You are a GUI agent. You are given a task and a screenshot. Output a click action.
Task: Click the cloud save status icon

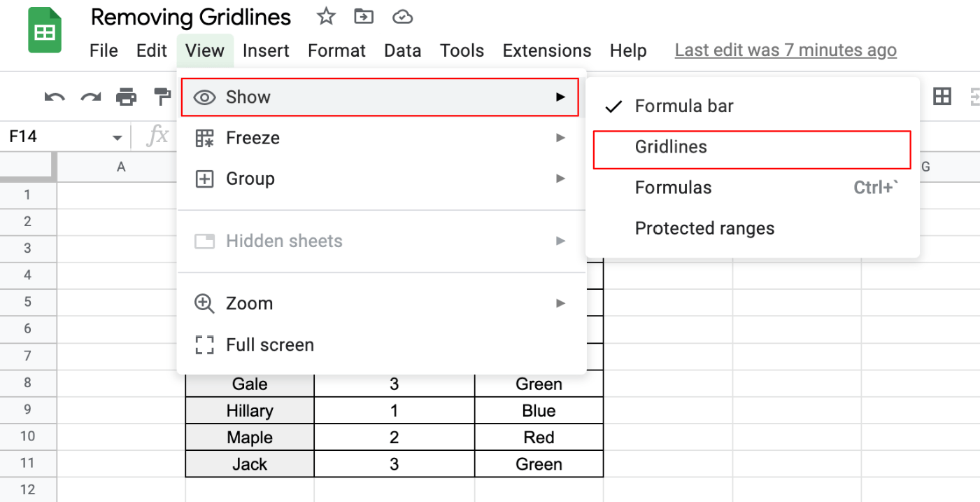click(402, 17)
